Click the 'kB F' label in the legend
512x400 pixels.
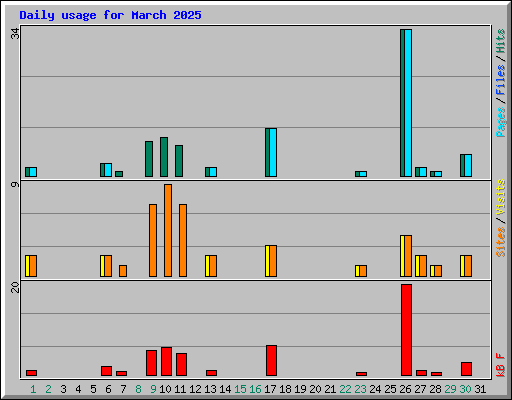pos(500,365)
